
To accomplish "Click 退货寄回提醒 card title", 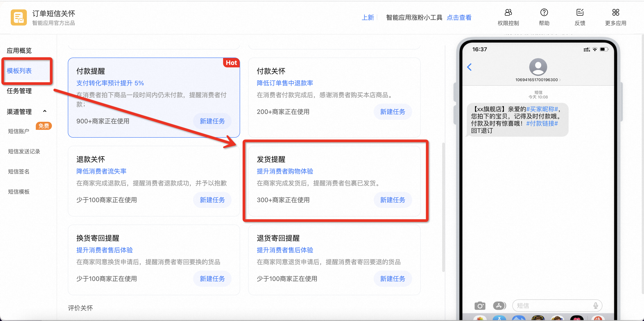I will tap(278, 238).
